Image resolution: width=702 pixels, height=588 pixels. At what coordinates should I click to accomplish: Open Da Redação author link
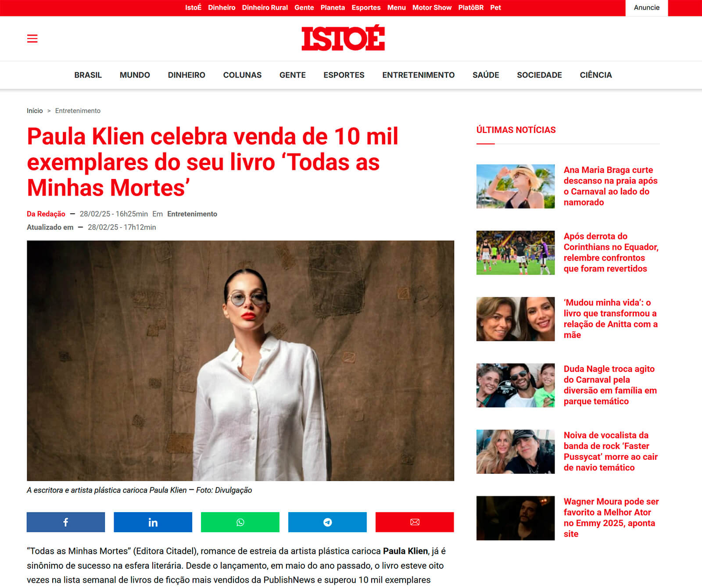(x=46, y=214)
